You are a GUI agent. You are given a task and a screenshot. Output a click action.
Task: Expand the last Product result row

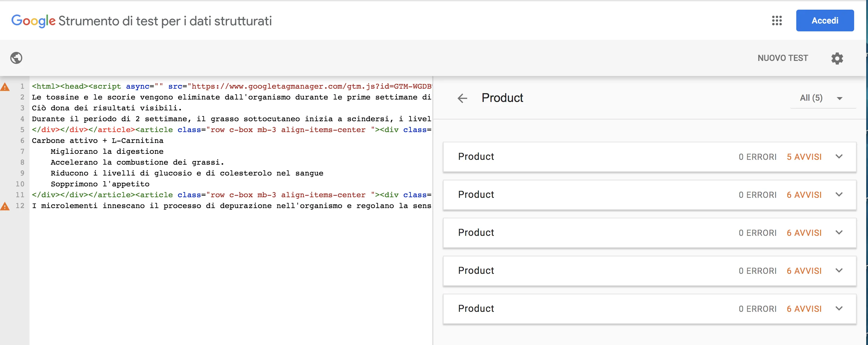coord(839,308)
